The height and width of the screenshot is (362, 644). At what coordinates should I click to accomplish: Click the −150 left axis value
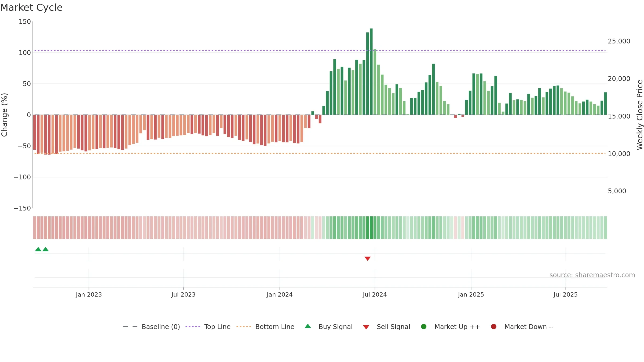pyautogui.click(x=22, y=208)
